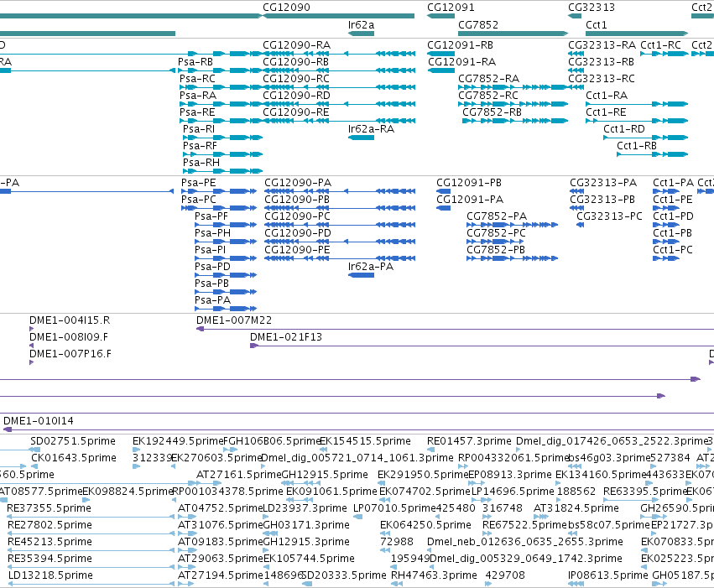Open the Cct1 gene label
Viewport: 714px width, 588px height.
click(596, 24)
